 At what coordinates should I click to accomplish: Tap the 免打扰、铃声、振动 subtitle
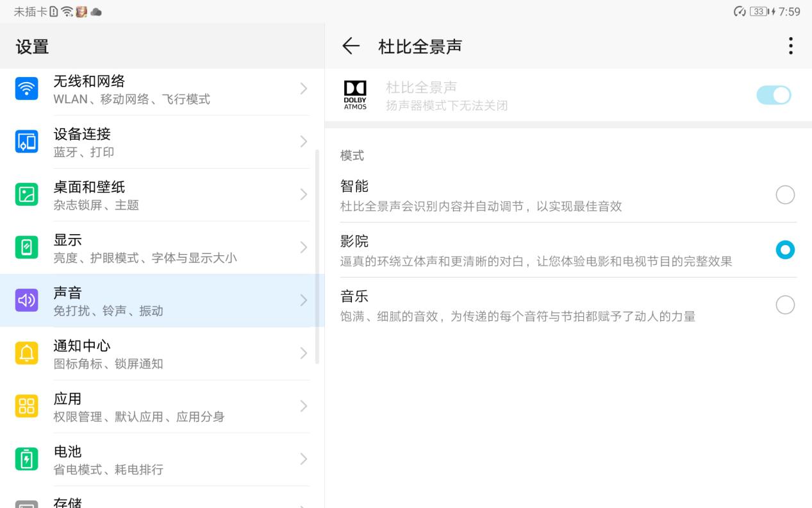click(x=108, y=310)
